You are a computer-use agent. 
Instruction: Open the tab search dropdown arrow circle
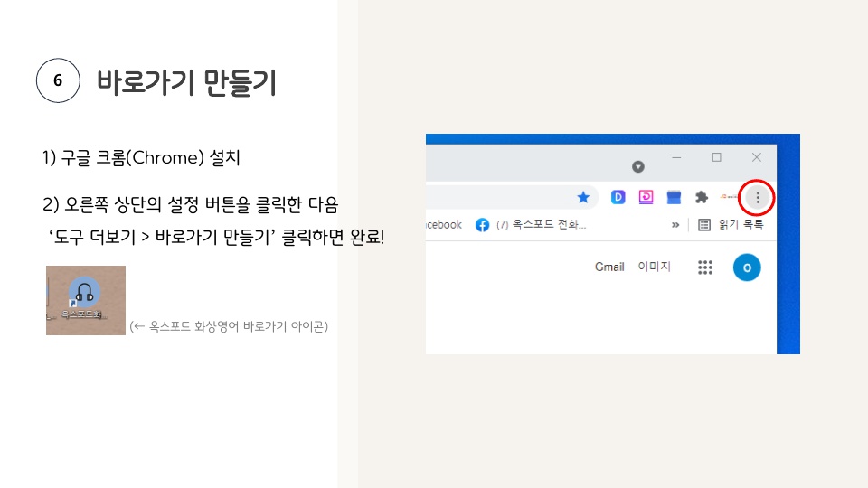pyautogui.click(x=638, y=166)
